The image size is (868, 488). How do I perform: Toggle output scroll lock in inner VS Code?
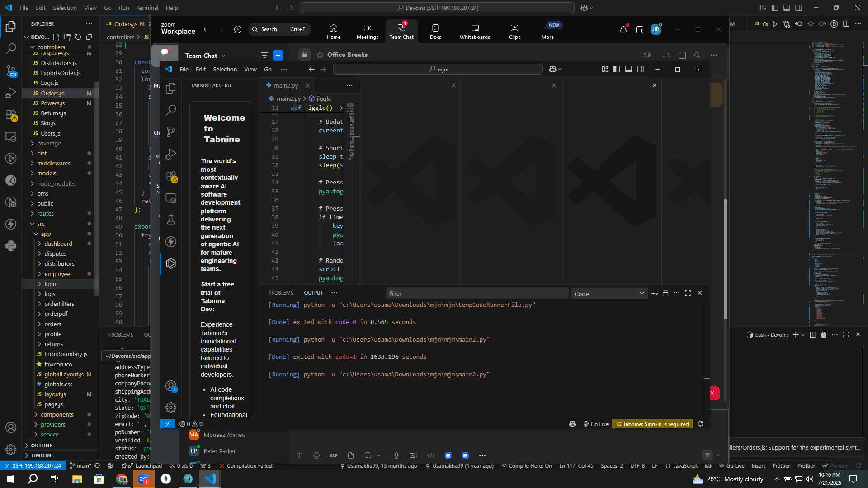665,293
